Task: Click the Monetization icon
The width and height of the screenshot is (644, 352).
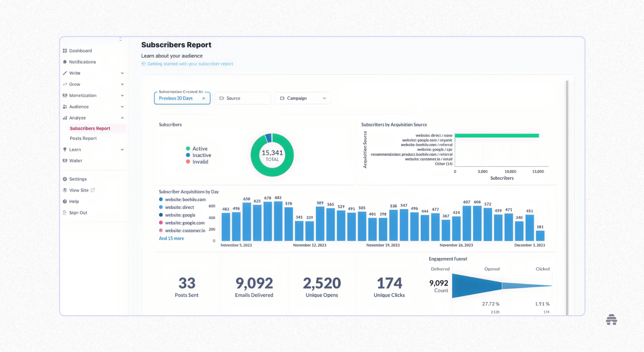Action: [x=65, y=95]
